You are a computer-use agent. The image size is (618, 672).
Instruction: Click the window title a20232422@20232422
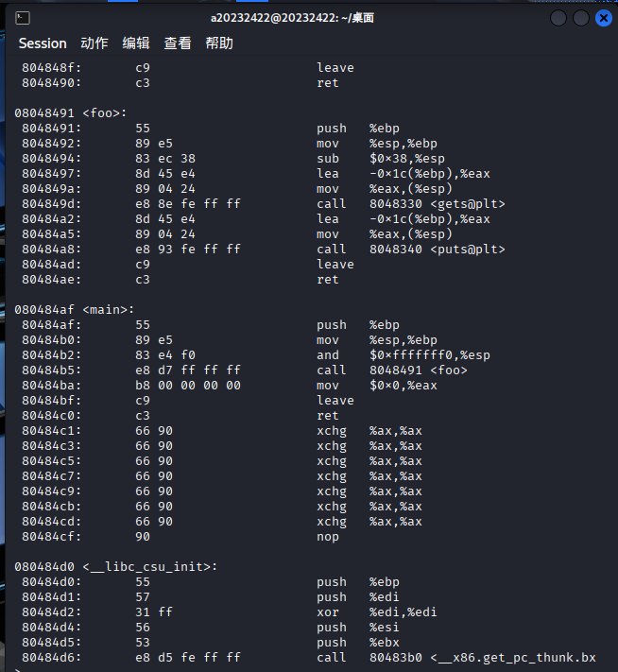point(292,18)
